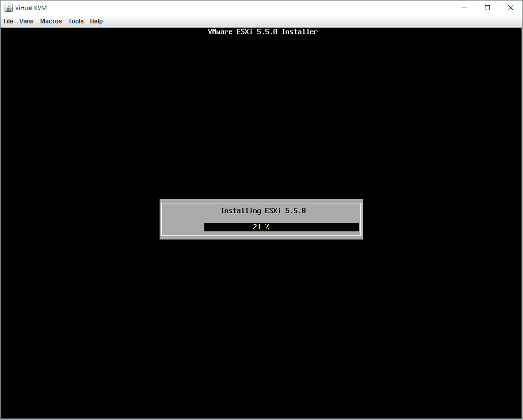Click the Java icon in the title bar
The height and width of the screenshot is (420, 523).
pos(9,8)
